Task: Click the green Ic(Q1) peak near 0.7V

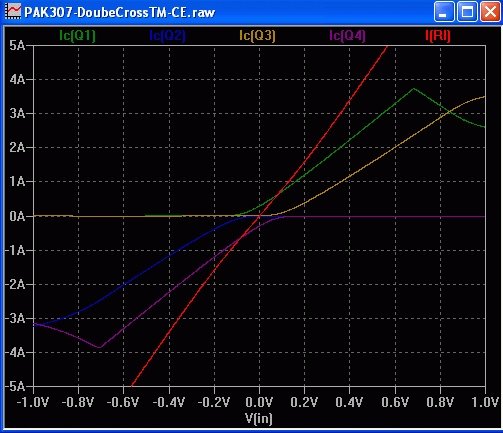Action: (x=414, y=89)
